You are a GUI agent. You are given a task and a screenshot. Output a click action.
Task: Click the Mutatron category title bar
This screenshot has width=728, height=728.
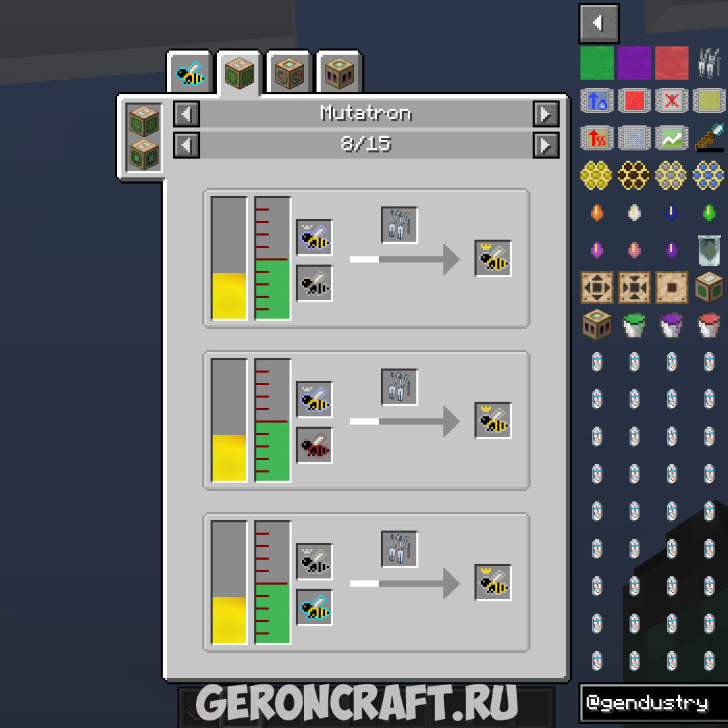point(366,114)
